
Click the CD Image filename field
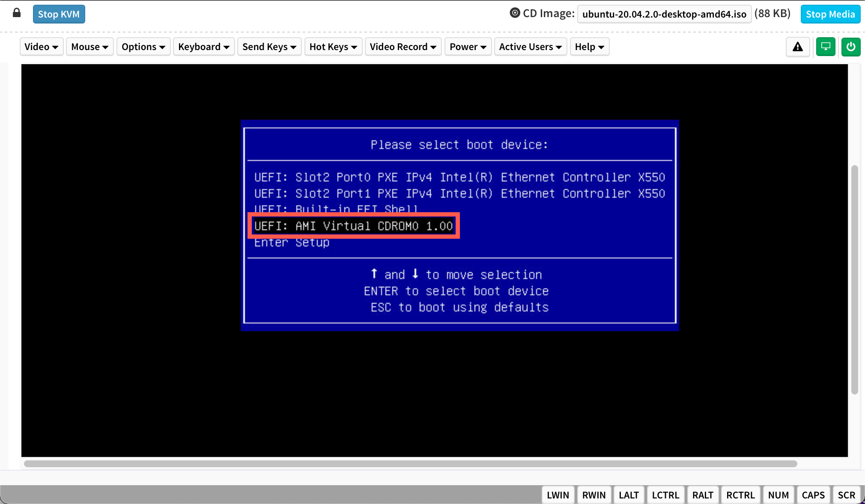664,14
